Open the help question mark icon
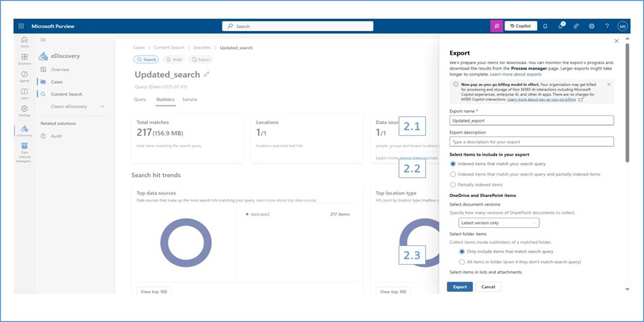The width and height of the screenshot is (644, 322). click(607, 26)
